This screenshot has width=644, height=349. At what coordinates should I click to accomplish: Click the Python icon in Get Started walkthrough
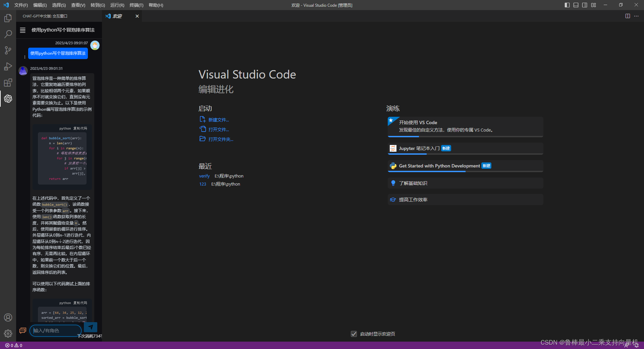click(393, 166)
